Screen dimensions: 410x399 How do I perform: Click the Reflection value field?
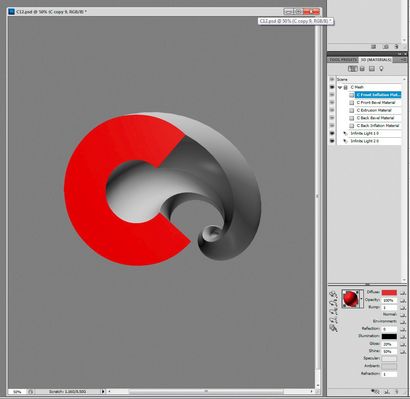pyautogui.click(x=389, y=329)
